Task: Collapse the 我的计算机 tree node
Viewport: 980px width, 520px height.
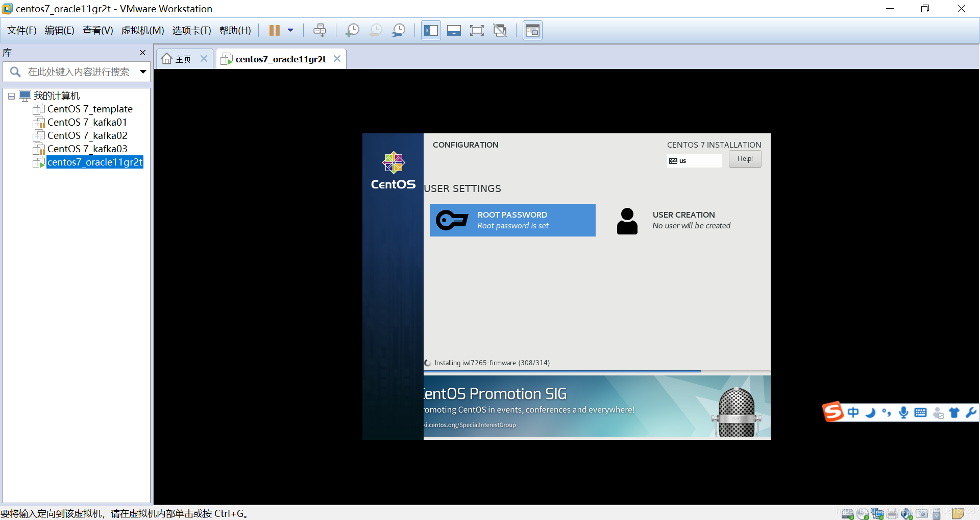Action: click(11, 96)
